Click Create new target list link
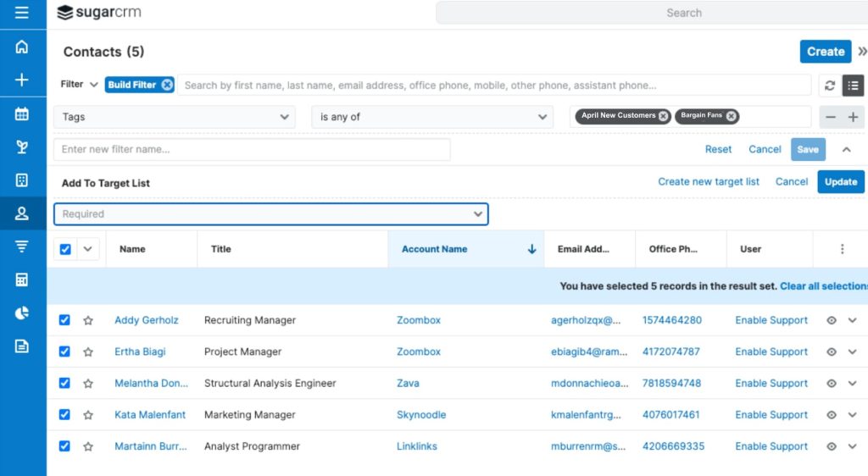 tap(709, 182)
